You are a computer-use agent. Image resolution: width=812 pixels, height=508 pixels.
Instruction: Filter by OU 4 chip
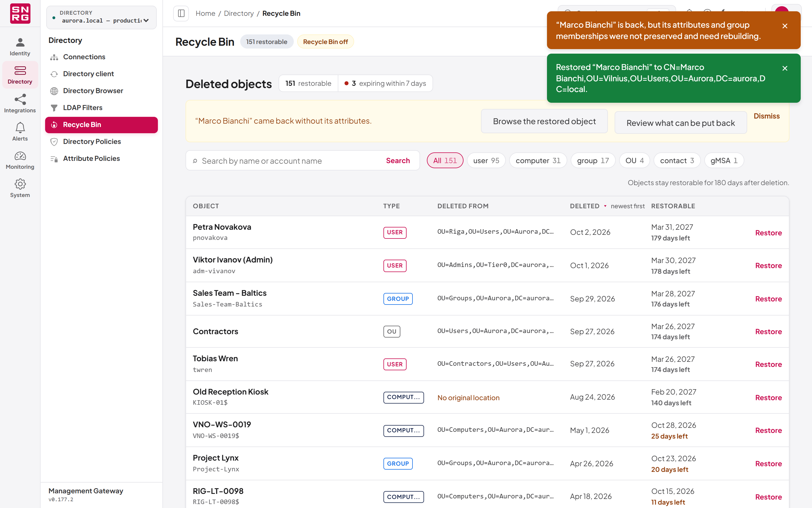[634, 161]
